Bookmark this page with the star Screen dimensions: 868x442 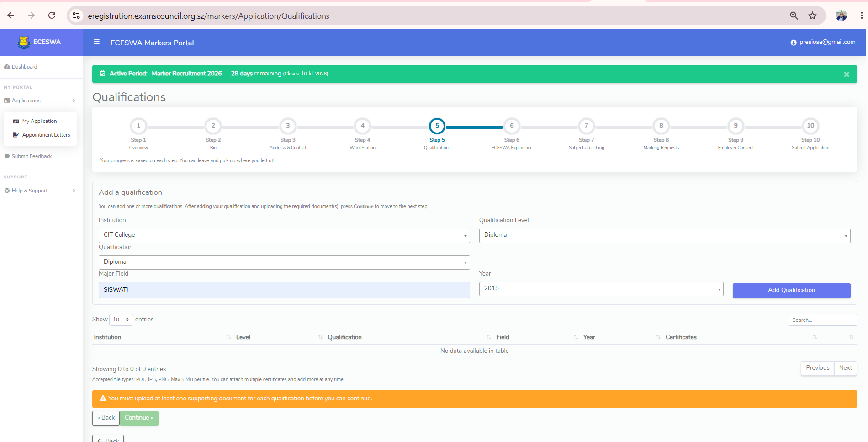coord(812,16)
